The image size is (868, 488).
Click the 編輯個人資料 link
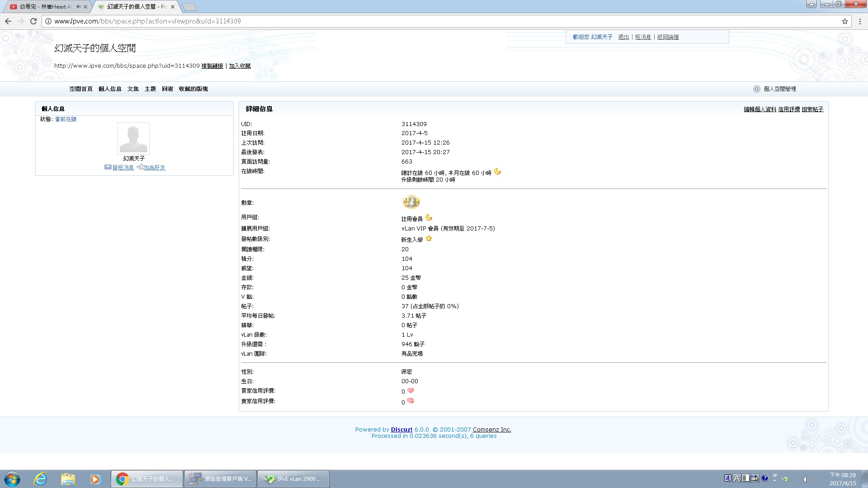[759, 109]
